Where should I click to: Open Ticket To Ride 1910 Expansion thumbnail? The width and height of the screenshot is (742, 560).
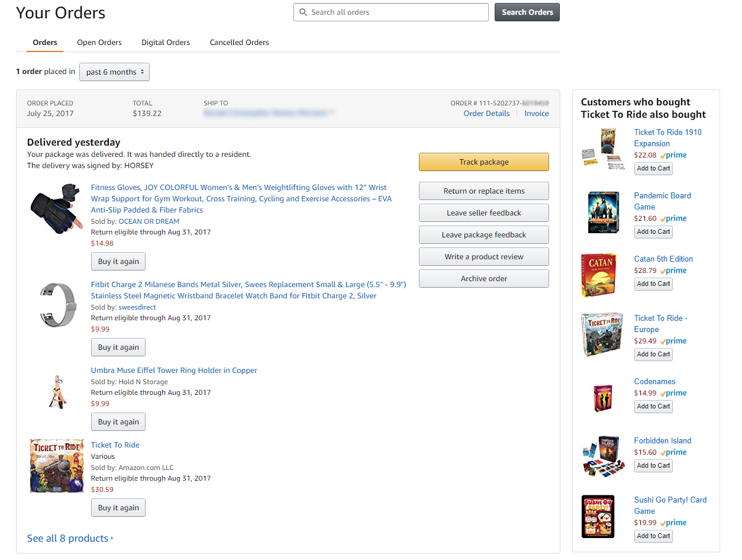602,149
